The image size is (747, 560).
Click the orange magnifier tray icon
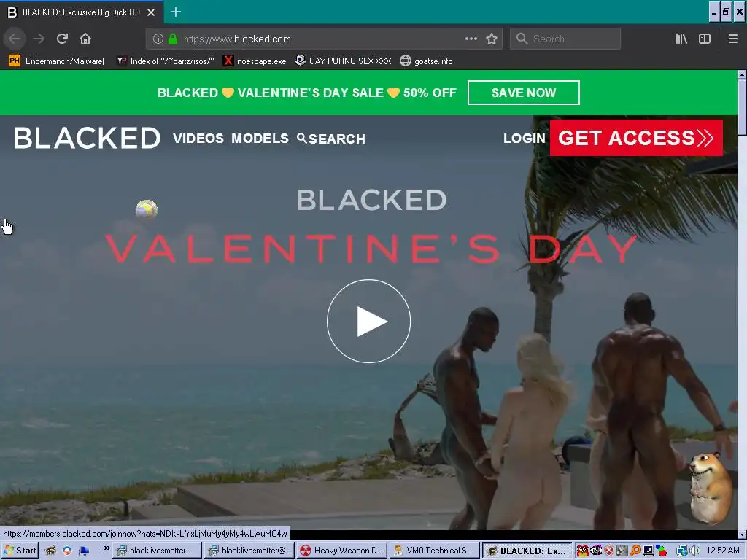(x=635, y=551)
